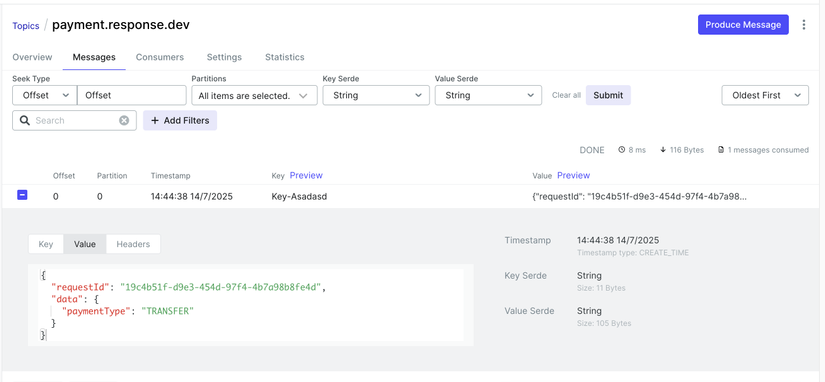Focus the Offset input field
825x382 pixels.
coord(132,95)
